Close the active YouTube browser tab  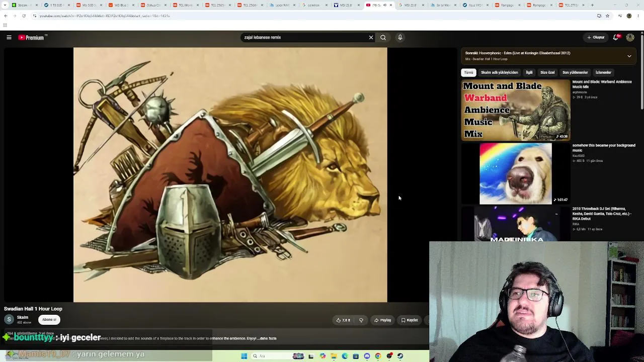coord(391,5)
